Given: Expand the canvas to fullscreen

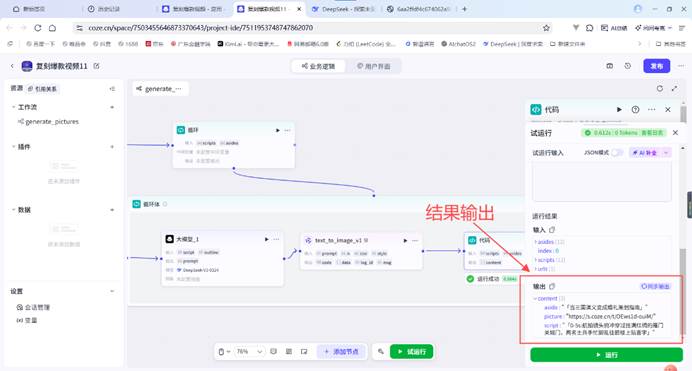Looking at the screenshot, I should click(x=674, y=88).
